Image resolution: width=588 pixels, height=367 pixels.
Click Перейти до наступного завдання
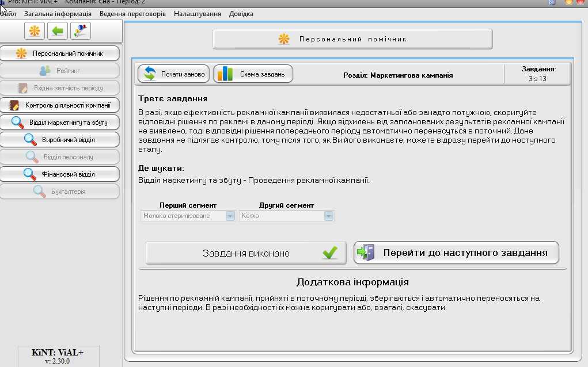click(456, 253)
